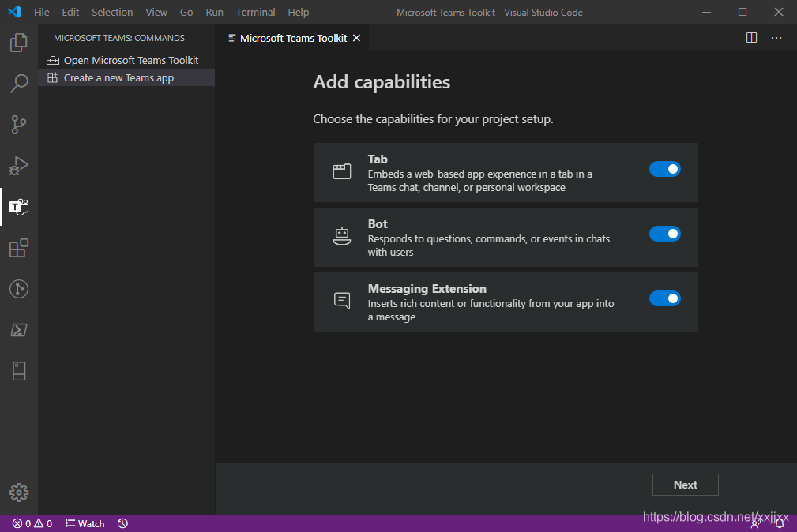Viewport: 797px width, 532px height.
Task: Disable the Bot capability toggle
Action: tap(665, 233)
